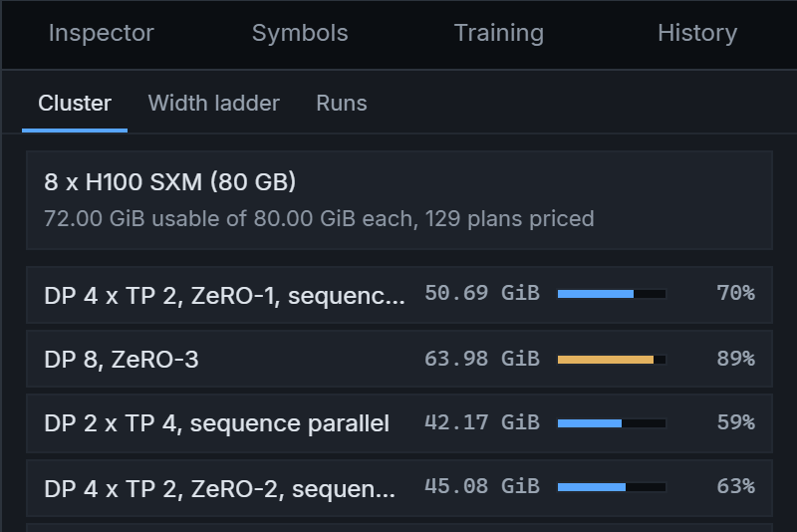Click the orange 89% memory usage bar

tap(612, 360)
